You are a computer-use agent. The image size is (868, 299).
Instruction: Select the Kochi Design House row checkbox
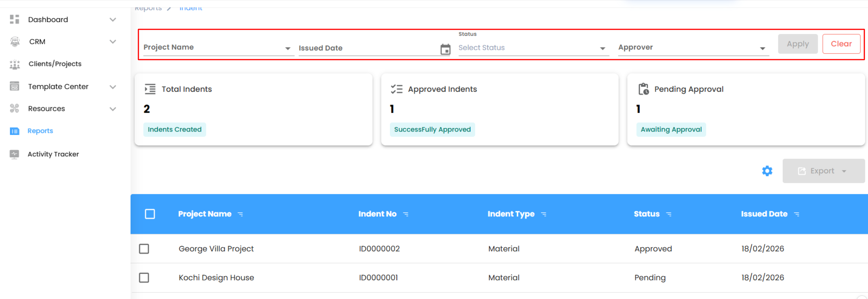144,277
